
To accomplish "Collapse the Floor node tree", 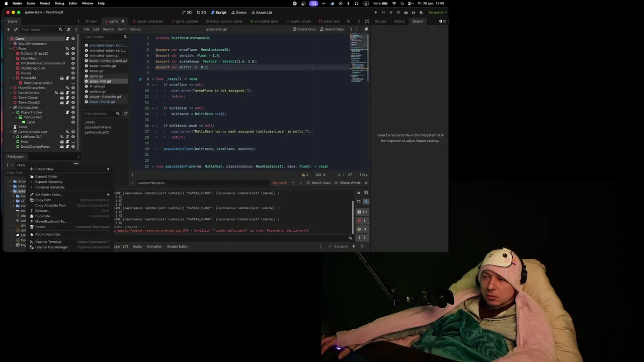I will pyautogui.click(x=11, y=49).
